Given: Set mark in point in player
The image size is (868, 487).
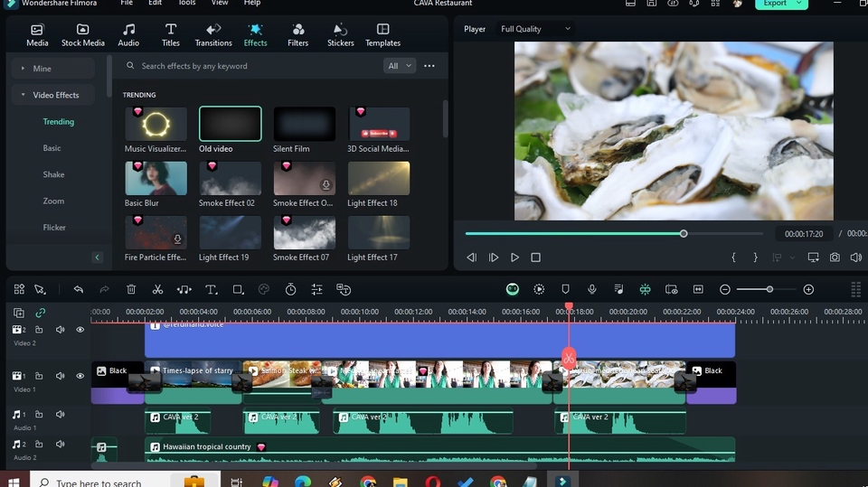Looking at the screenshot, I should click(733, 258).
